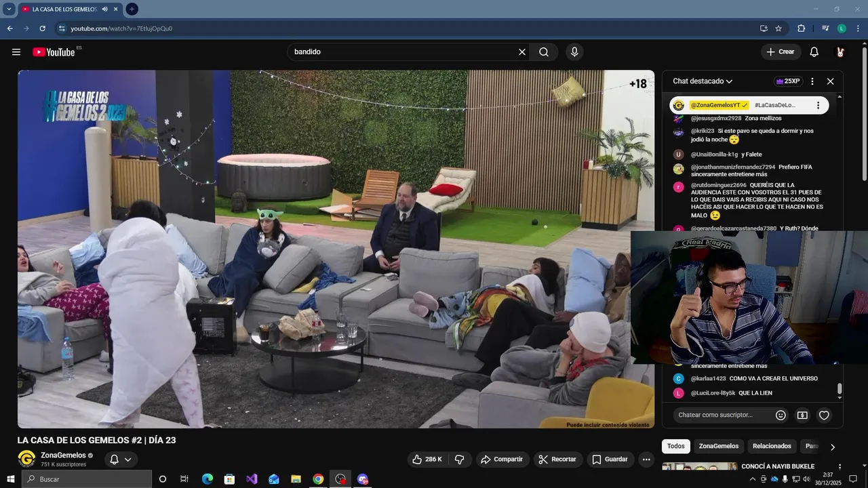This screenshot has width=868, height=488.
Task: Open options for the NAYIB BUKELE video
Action: coord(840,467)
